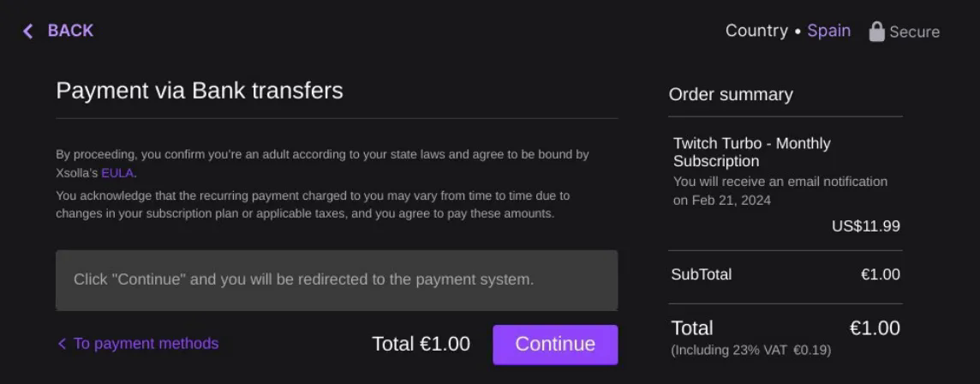This screenshot has height=384, width=980.
Task: Click the Order summary heading
Action: click(731, 94)
